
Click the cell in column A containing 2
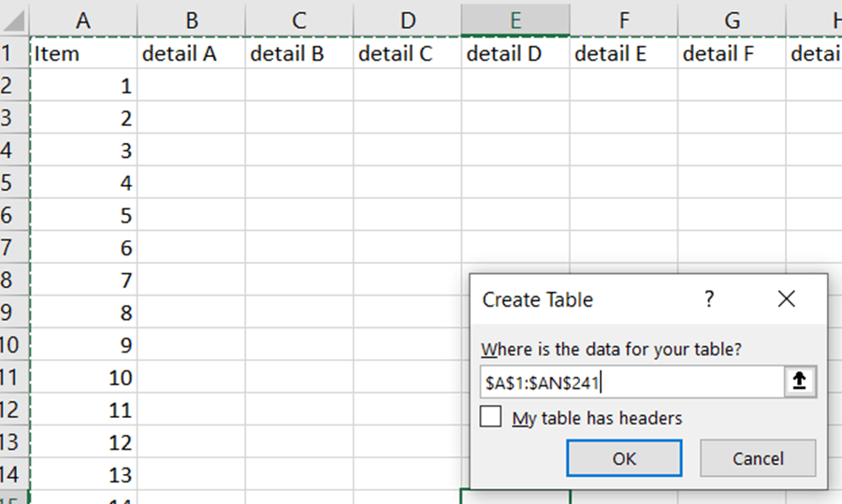point(84,117)
